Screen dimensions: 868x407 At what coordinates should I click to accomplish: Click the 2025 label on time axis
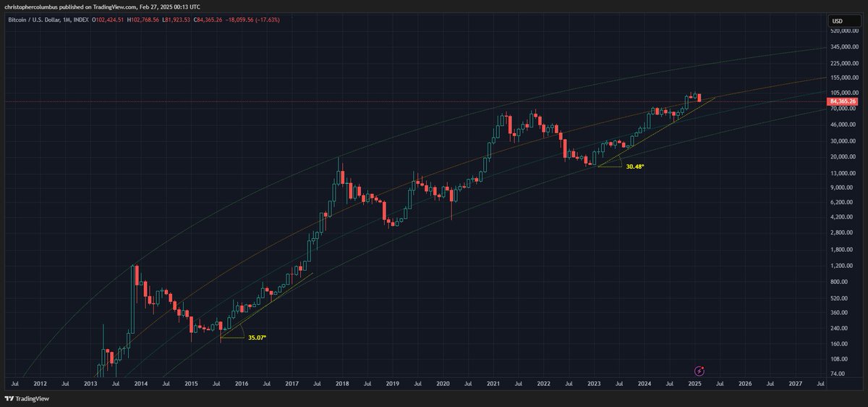pos(694,382)
